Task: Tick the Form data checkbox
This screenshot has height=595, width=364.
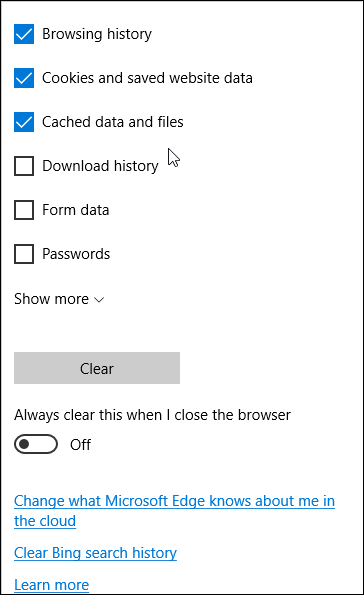Action: tap(24, 210)
